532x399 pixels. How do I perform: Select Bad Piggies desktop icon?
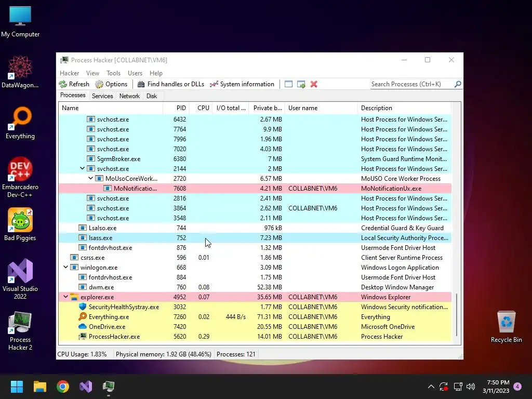(20, 224)
